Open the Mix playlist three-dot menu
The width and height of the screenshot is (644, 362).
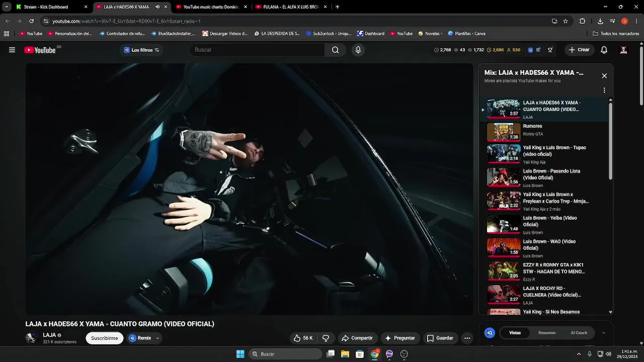tap(604, 90)
